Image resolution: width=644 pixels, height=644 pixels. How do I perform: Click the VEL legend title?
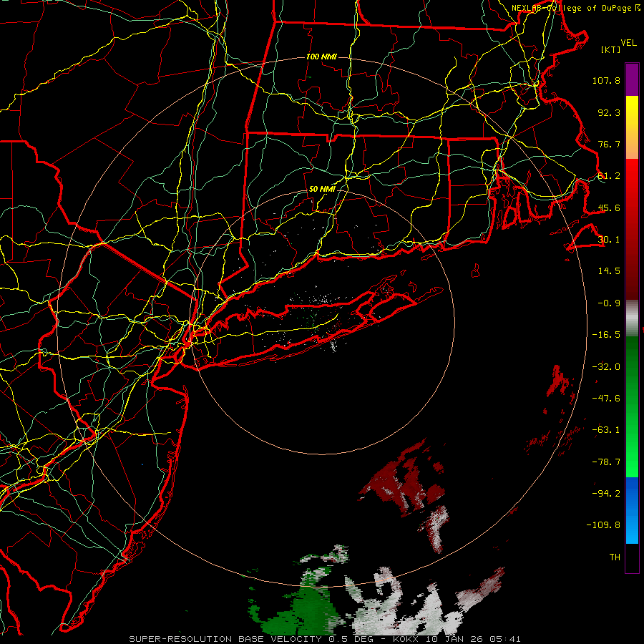click(628, 42)
